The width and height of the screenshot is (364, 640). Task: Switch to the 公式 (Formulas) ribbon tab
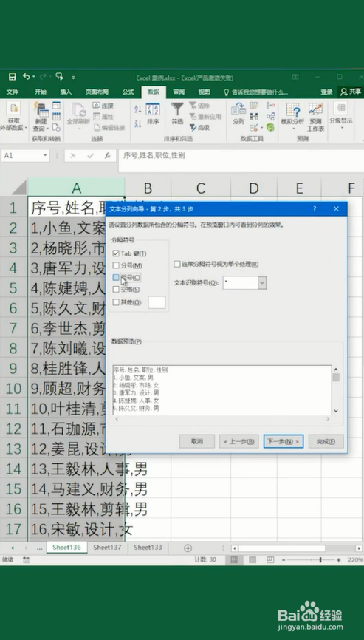click(x=128, y=92)
